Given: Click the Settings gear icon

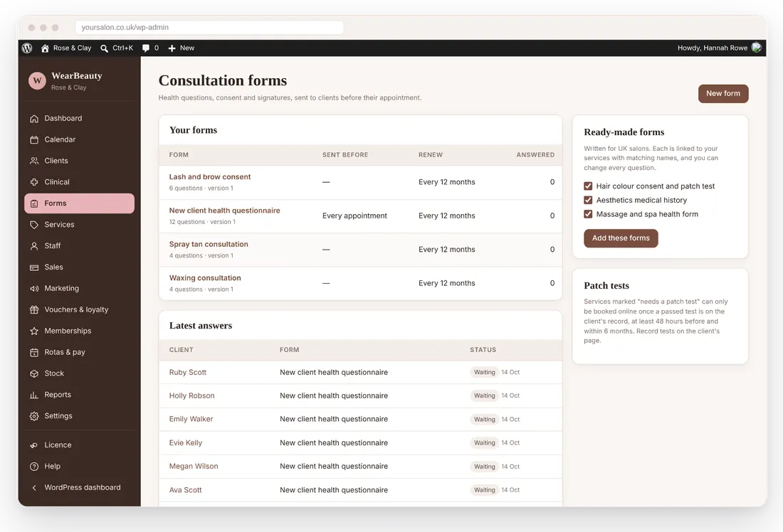Looking at the screenshot, I should [x=34, y=416].
